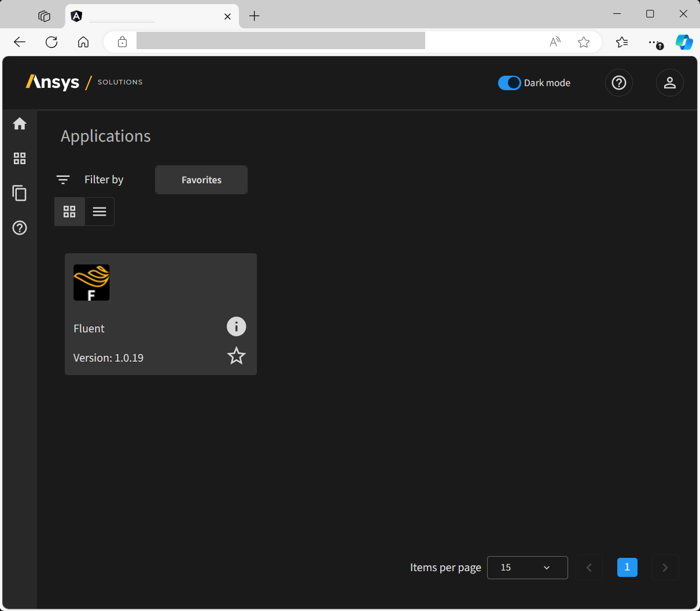Toggle Dark mode off

(x=509, y=83)
